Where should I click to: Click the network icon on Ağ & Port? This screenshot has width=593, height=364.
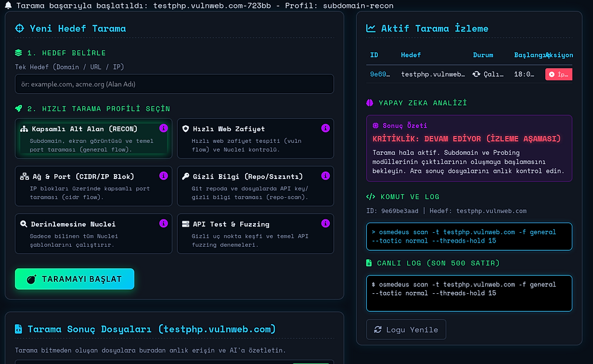25,177
